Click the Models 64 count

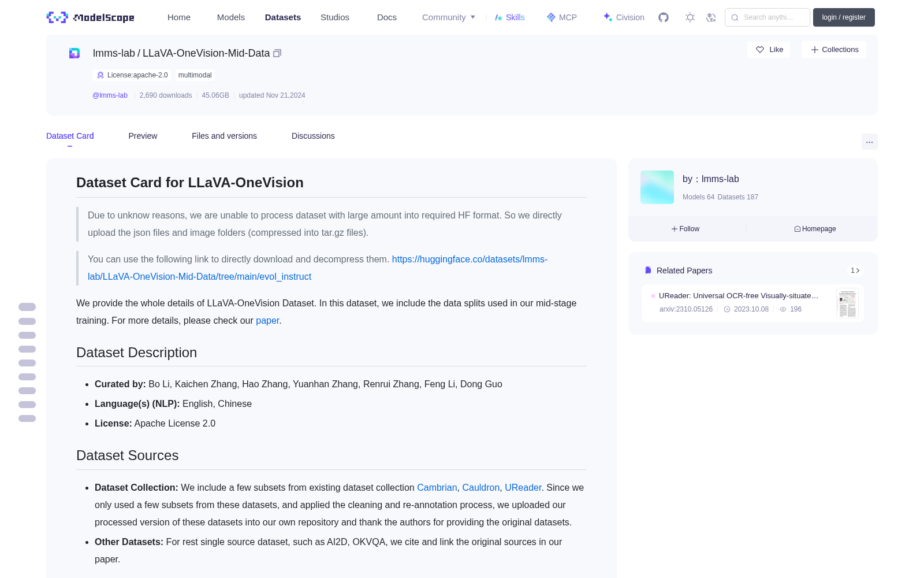[698, 197]
